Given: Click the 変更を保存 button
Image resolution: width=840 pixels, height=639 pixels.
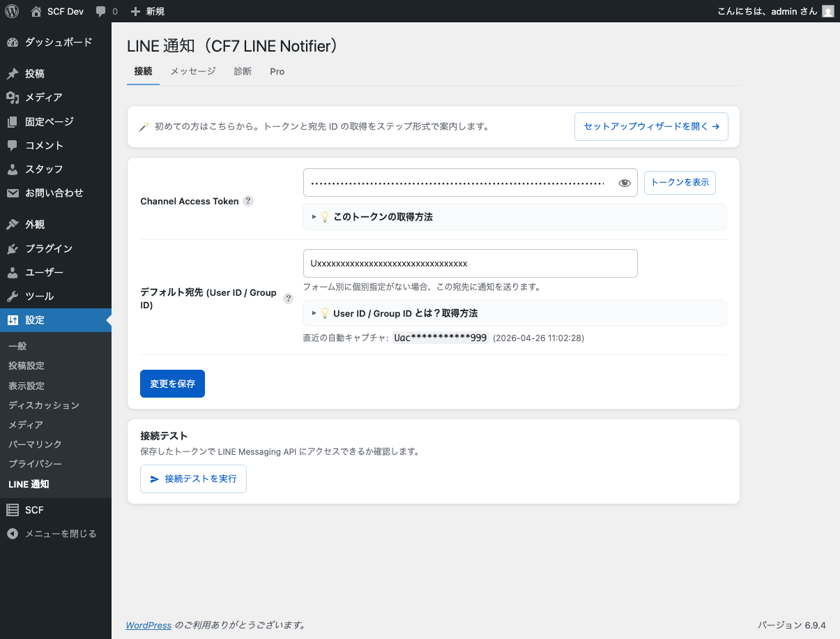Looking at the screenshot, I should click(x=172, y=384).
